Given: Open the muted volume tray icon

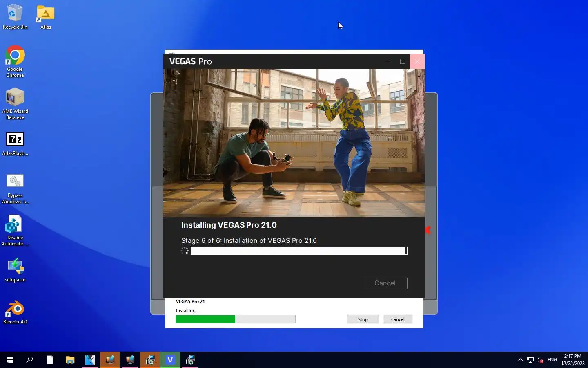Looking at the screenshot, I should coord(540,360).
